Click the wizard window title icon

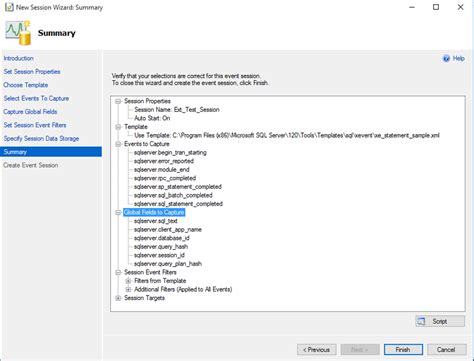coord(9,7)
